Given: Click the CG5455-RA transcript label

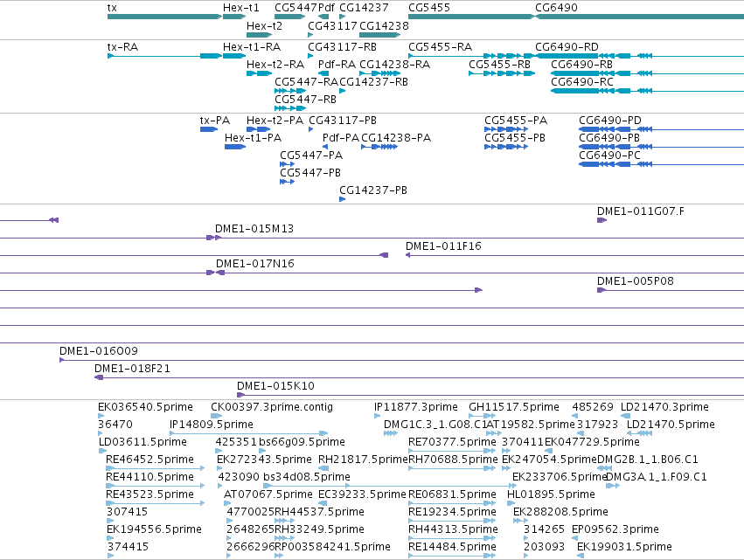Looking at the screenshot, I should point(441,47).
